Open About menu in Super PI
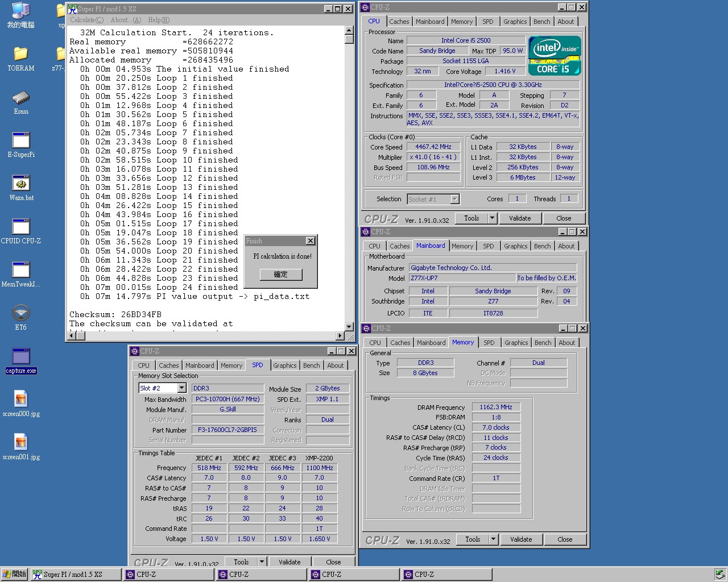Viewport: 728px width, 582px height. (x=126, y=20)
